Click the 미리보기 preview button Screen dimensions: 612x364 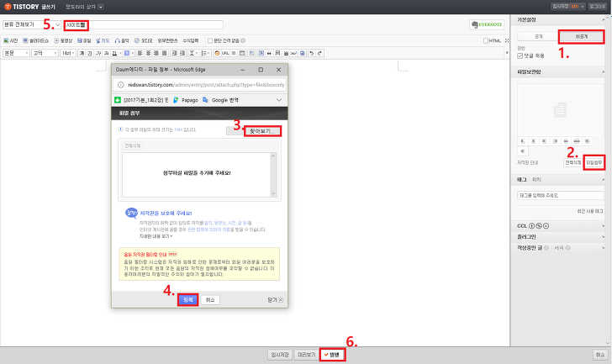(x=306, y=355)
